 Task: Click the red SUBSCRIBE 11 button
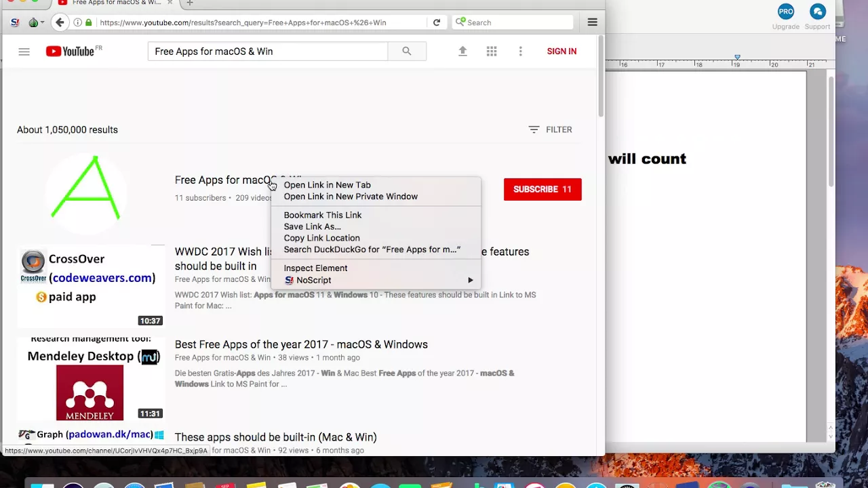542,189
